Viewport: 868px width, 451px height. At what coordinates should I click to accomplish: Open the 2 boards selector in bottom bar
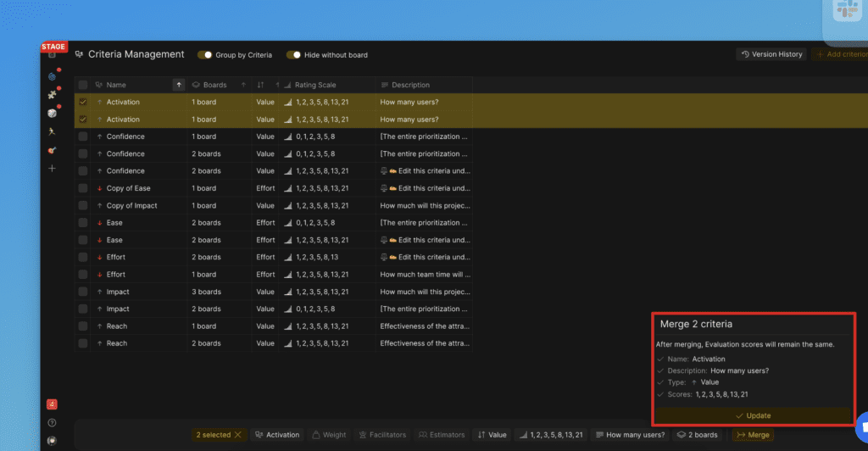696,435
